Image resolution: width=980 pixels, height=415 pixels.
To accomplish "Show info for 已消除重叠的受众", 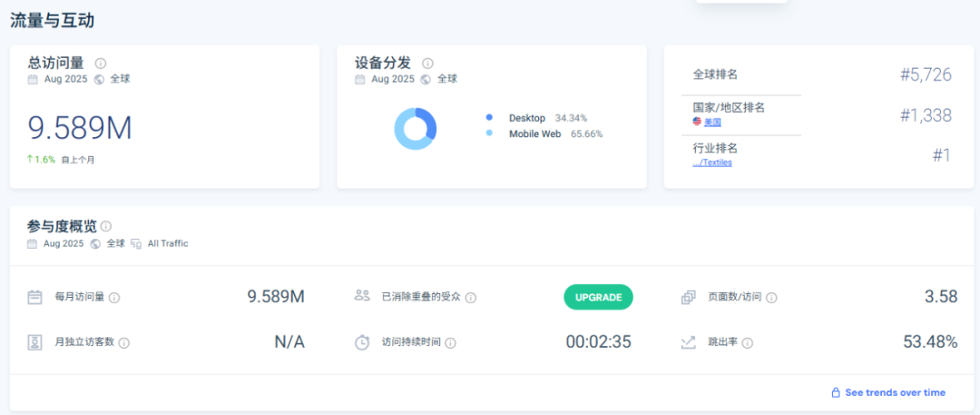I will coord(471,297).
